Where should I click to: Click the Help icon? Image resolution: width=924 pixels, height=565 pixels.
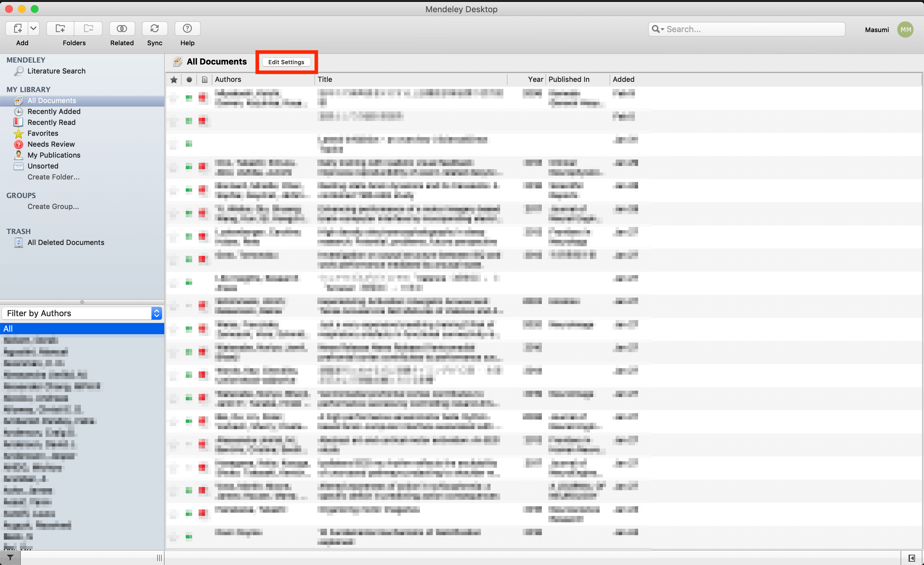pyautogui.click(x=187, y=28)
